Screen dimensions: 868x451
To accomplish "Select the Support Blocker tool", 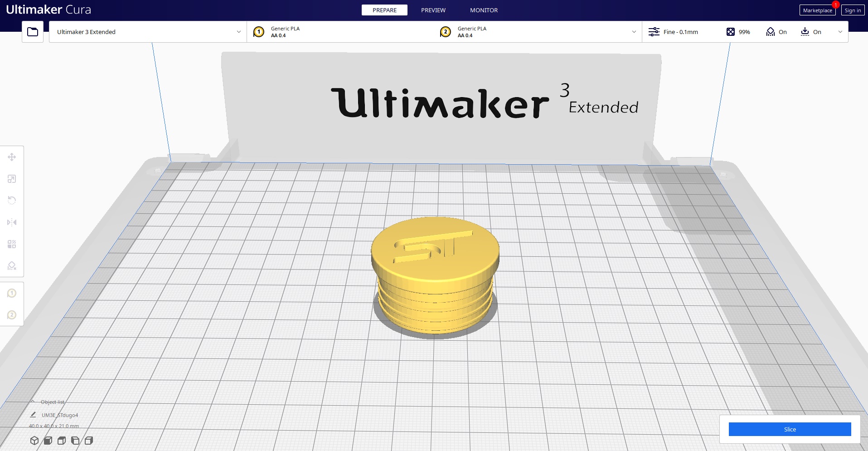I will pyautogui.click(x=12, y=266).
